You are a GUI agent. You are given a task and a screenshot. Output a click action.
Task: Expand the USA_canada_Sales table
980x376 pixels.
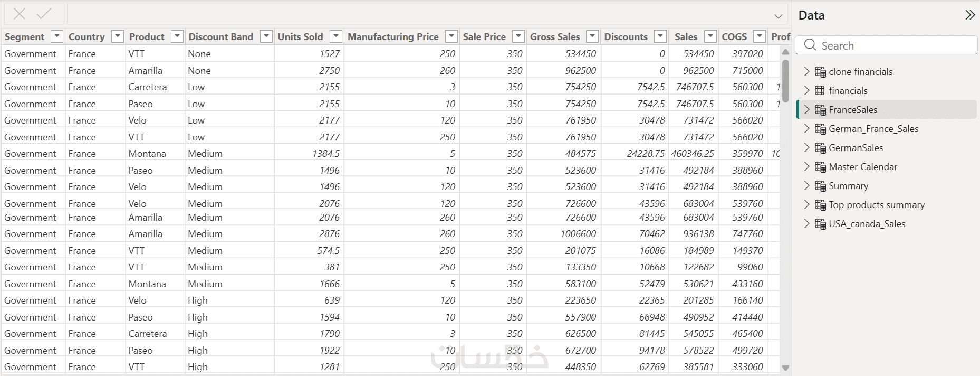(x=806, y=223)
